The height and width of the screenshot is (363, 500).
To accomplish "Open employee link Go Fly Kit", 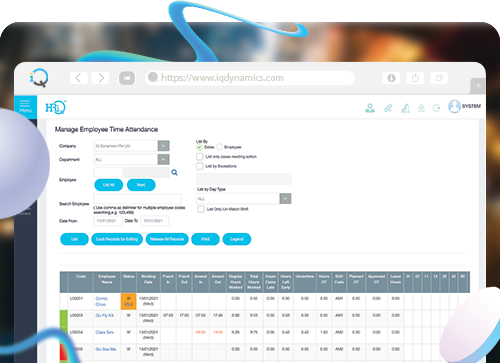I will click(x=105, y=315).
